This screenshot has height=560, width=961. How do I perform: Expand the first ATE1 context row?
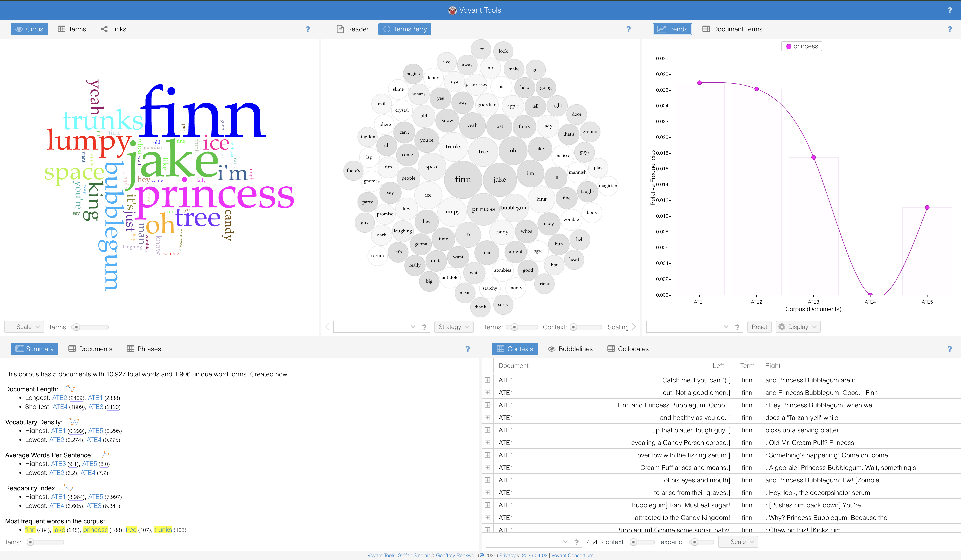[487, 380]
